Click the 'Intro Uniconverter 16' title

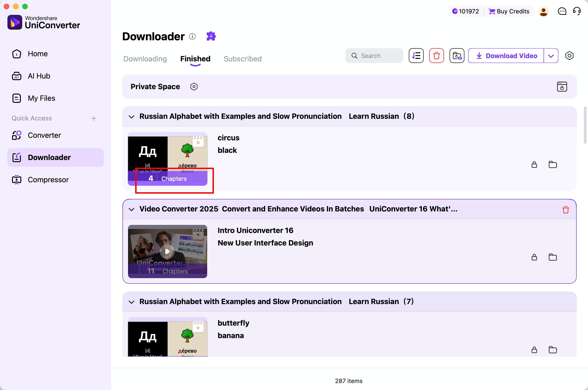(x=256, y=231)
